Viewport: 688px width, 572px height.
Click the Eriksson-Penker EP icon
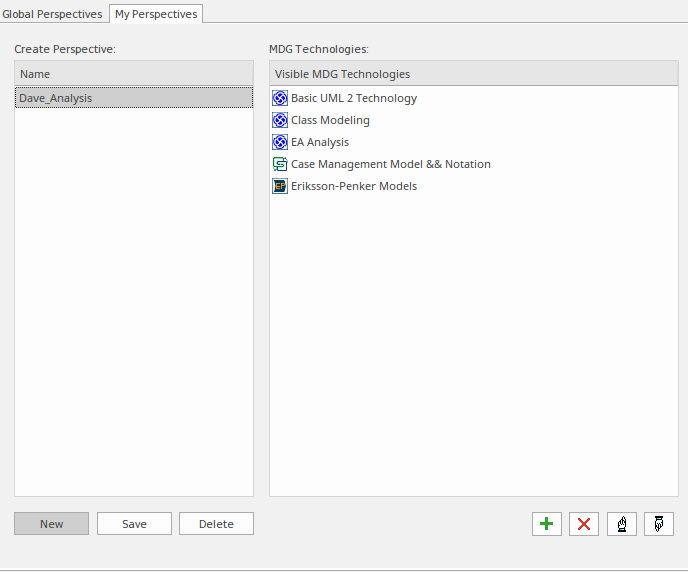click(280, 186)
